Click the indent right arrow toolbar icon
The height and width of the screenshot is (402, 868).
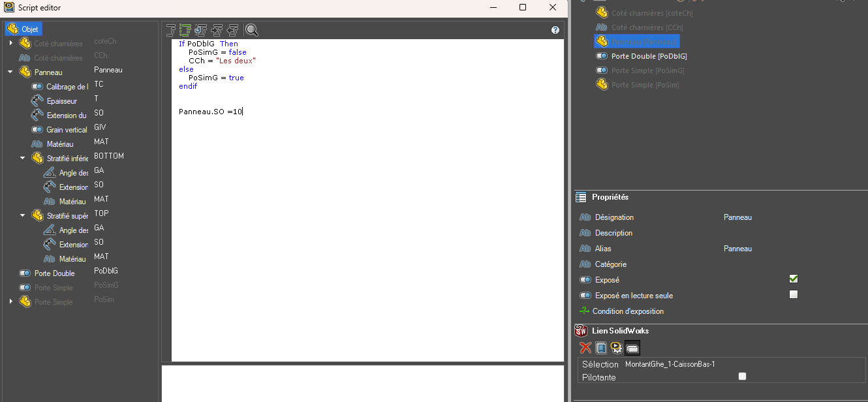point(217,29)
